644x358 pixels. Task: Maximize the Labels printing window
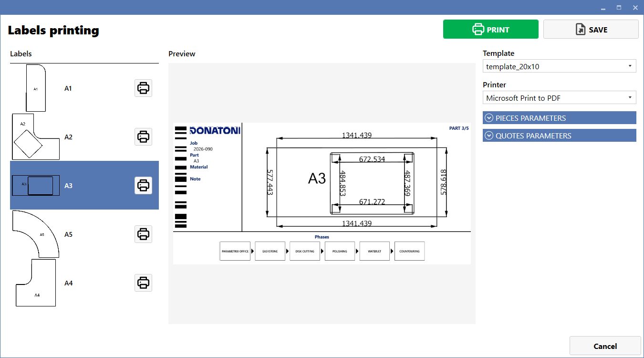619,8
